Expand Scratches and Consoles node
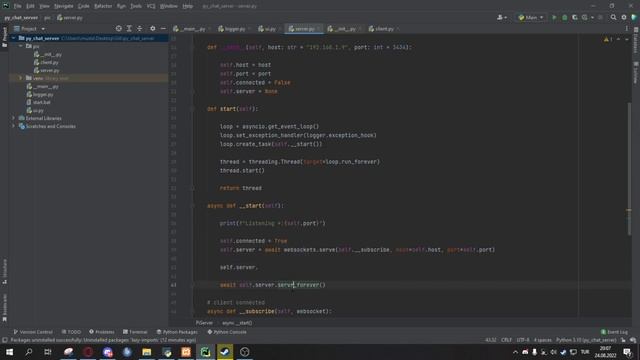Viewport: 640px width, 360px height. pos(13,126)
